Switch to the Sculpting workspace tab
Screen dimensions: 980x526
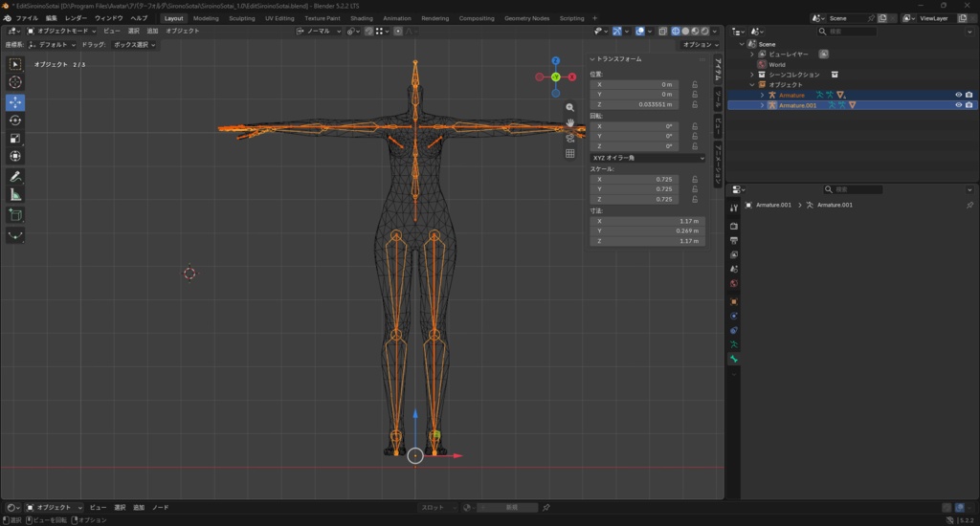tap(242, 18)
